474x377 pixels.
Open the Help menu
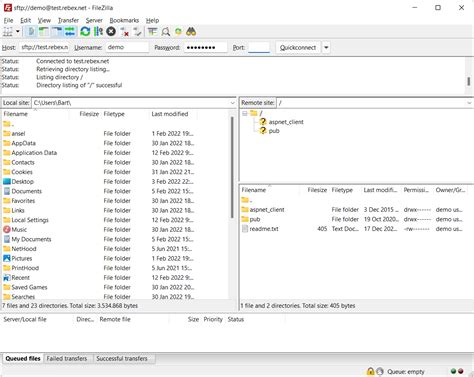(152, 20)
